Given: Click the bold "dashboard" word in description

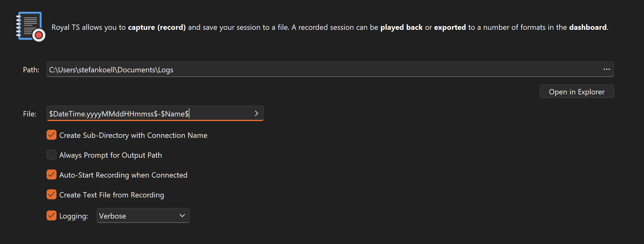Looking at the screenshot, I should click(x=587, y=27).
